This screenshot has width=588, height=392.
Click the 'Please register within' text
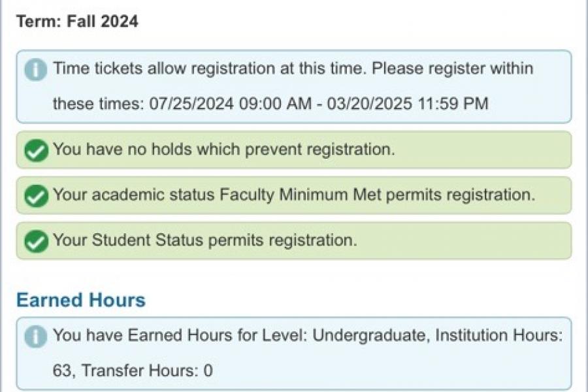point(452,69)
